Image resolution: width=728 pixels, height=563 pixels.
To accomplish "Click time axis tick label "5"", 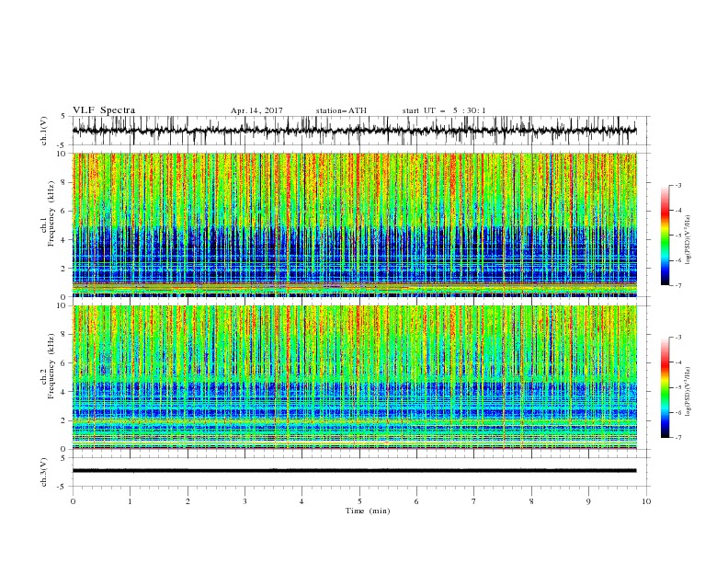I will (359, 501).
